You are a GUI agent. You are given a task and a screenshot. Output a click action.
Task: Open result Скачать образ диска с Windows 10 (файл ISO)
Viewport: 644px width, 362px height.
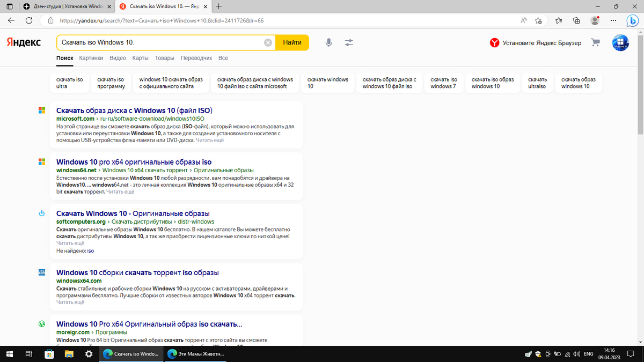coord(134,110)
